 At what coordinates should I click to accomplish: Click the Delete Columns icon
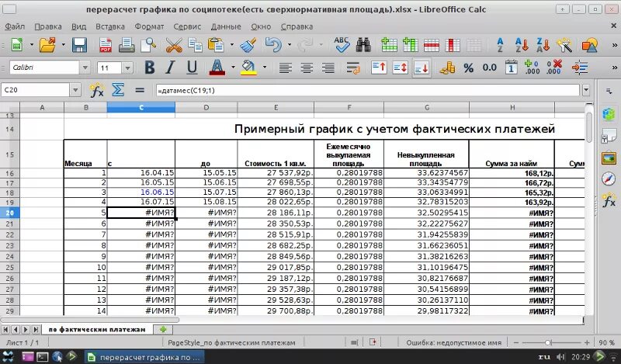453,45
